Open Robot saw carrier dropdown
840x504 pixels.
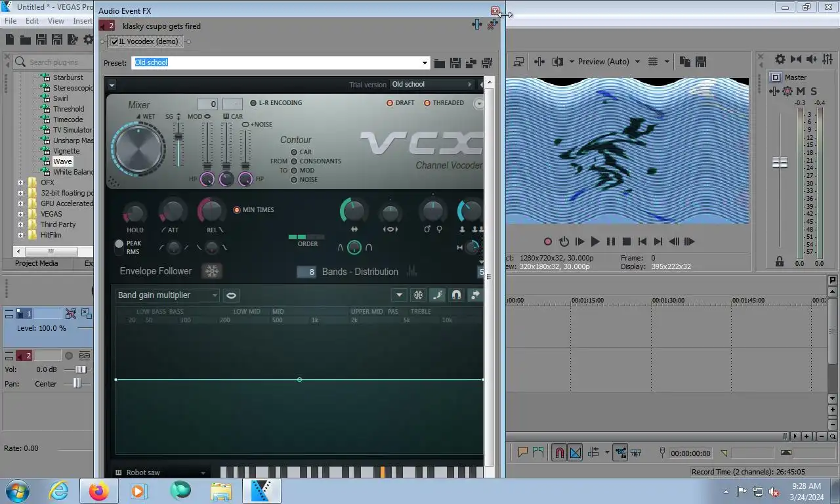coord(161,472)
